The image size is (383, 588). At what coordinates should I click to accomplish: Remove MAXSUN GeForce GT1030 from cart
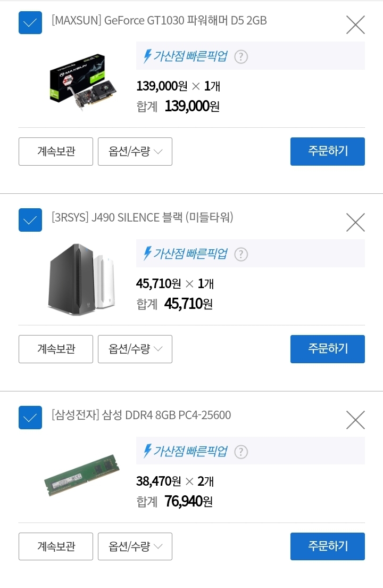[355, 24]
